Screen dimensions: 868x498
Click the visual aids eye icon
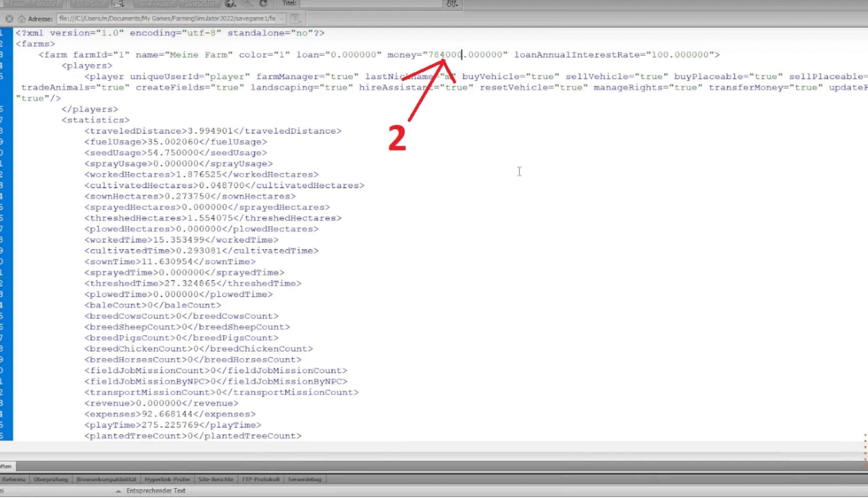click(x=247, y=3)
